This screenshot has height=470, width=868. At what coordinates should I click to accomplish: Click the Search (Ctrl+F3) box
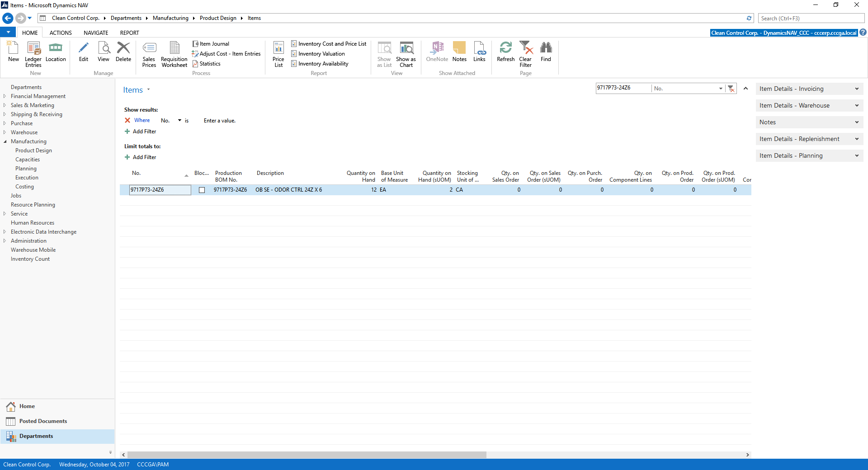[811, 18]
